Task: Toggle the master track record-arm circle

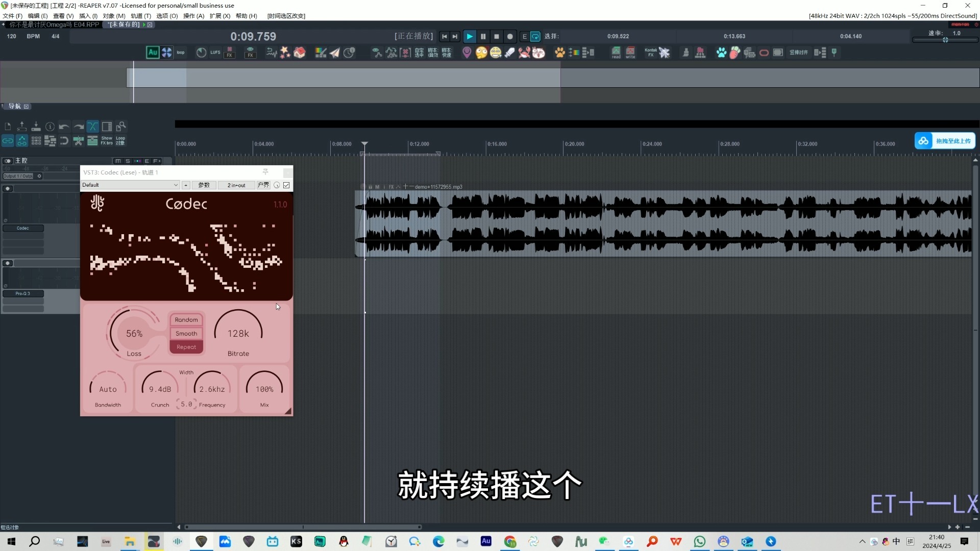Action: 8,161
